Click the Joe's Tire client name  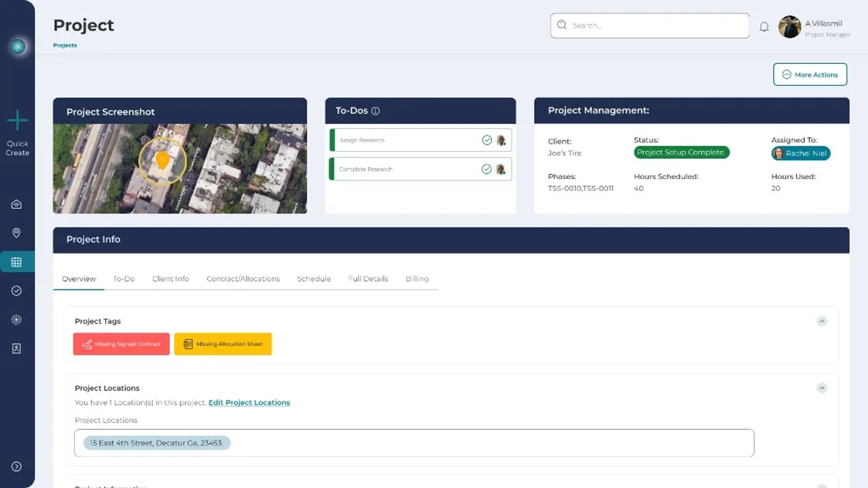click(564, 153)
